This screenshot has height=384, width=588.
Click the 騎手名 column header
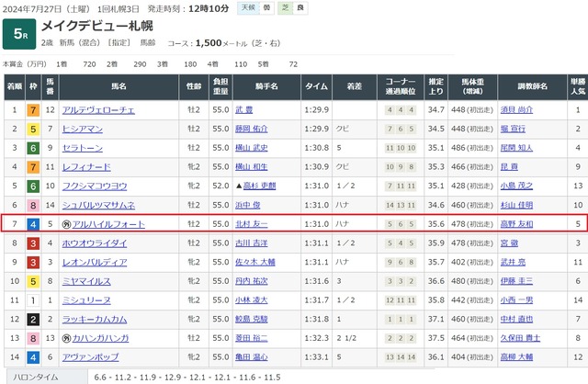pyautogui.click(x=266, y=87)
